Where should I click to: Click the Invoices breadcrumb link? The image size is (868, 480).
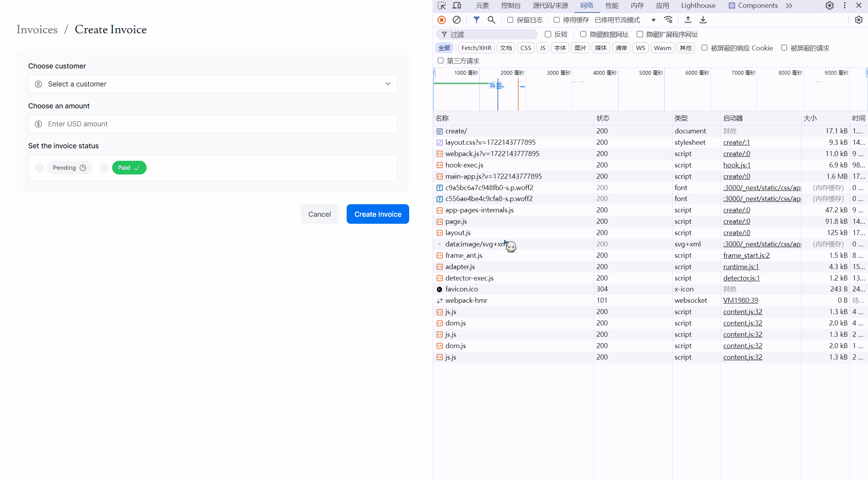tap(37, 29)
